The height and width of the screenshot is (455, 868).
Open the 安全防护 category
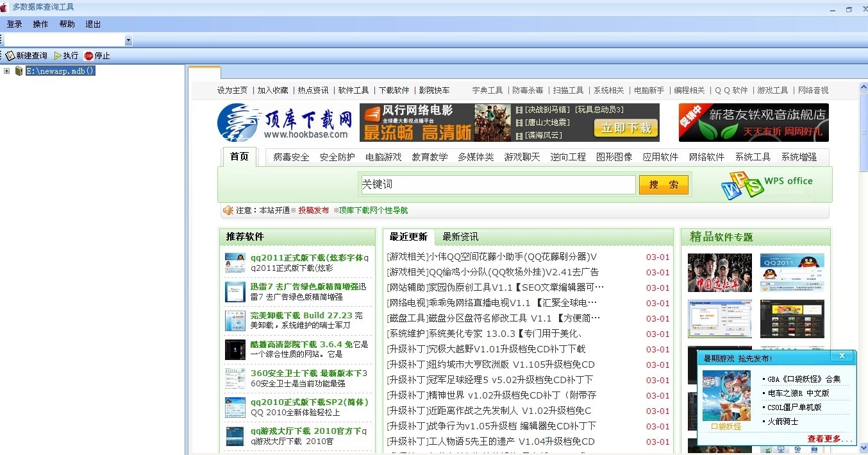point(337,157)
